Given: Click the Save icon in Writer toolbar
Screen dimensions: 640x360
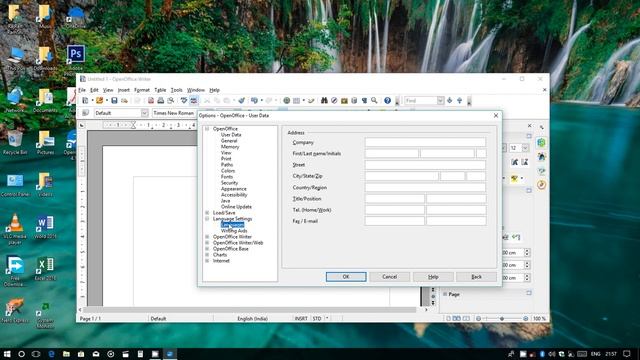Looking at the screenshot, I should (114, 100).
